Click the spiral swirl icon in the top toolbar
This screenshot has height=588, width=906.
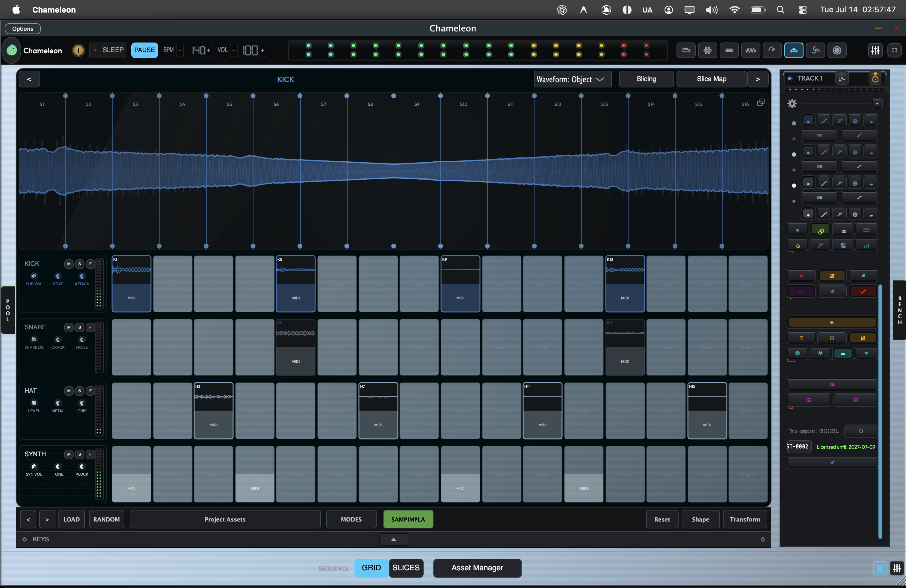tap(816, 50)
